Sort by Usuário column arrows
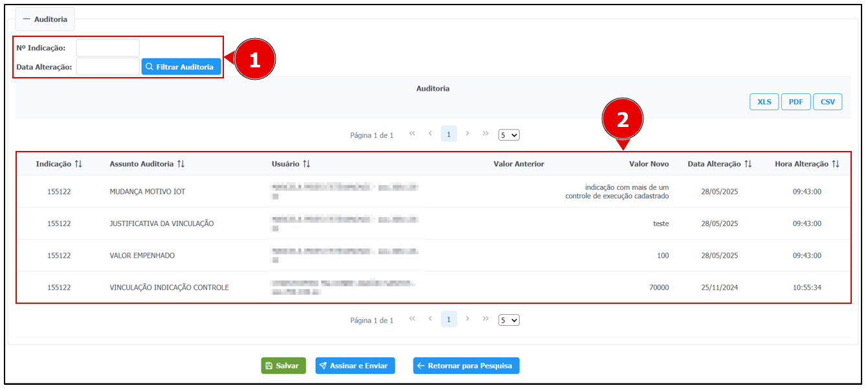 pyautogui.click(x=307, y=164)
